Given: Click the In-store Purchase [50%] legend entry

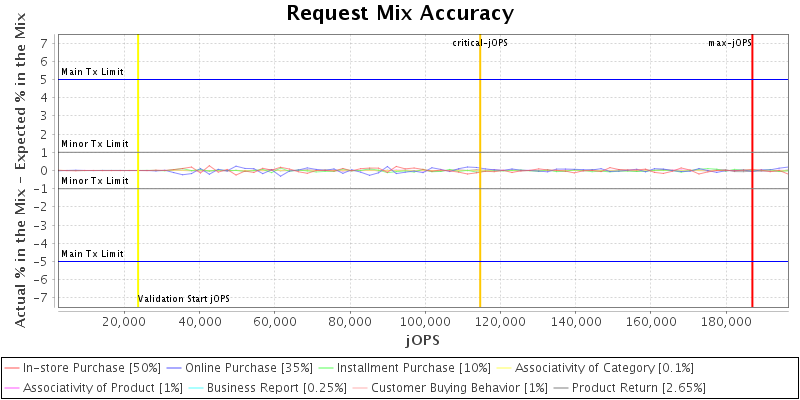Looking at the screenshot, I should [x=91, y=368].
